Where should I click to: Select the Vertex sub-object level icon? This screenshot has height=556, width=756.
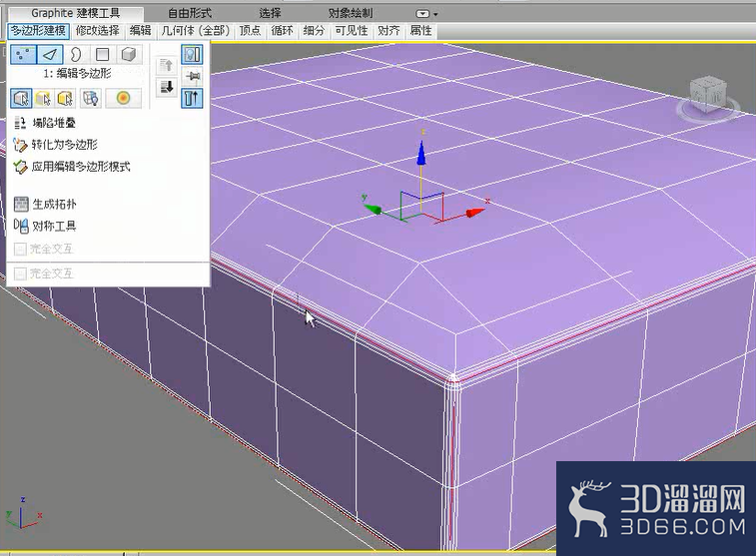click(23, 54)
